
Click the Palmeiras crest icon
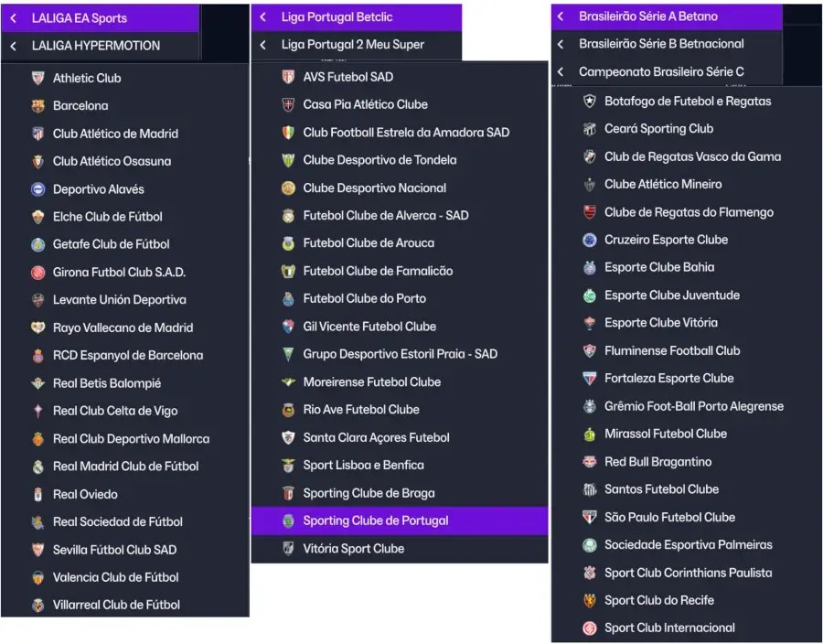(x=590, y=545)
